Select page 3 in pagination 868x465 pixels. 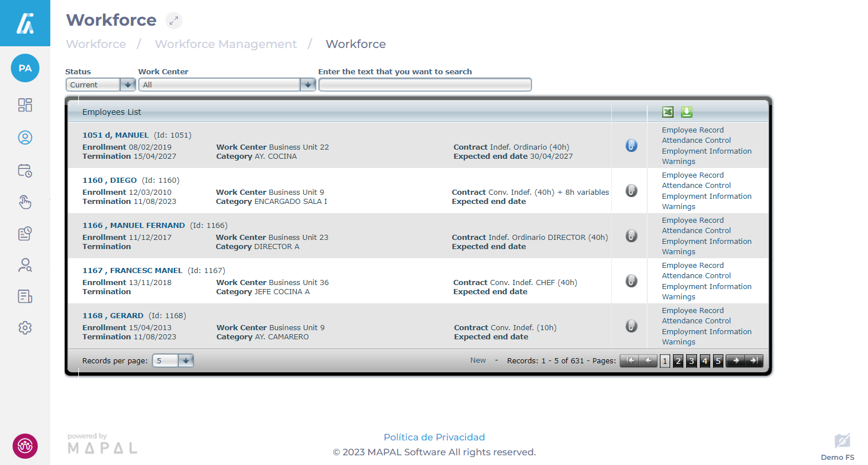(691, 361)
